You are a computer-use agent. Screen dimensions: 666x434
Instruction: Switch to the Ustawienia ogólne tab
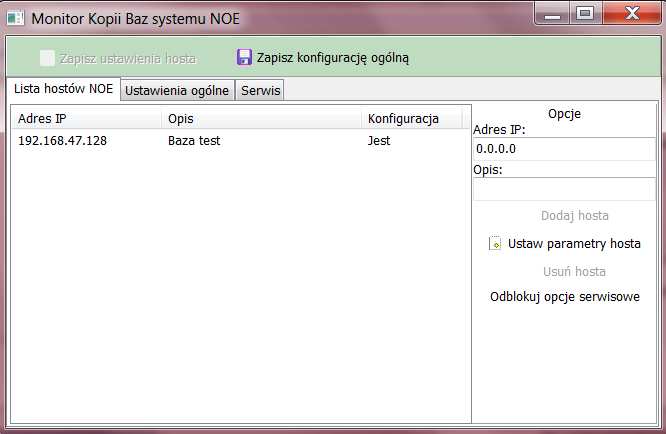[x=177, y=90]
